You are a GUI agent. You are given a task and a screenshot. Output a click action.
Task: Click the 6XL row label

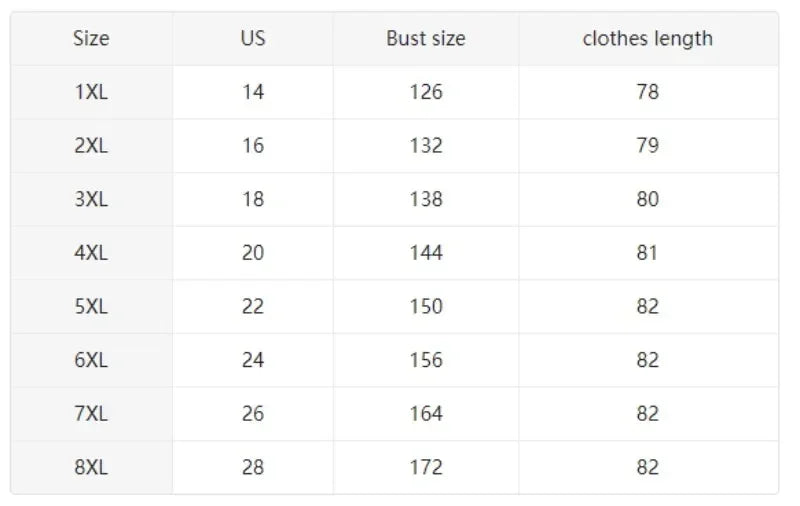point(91,360)
